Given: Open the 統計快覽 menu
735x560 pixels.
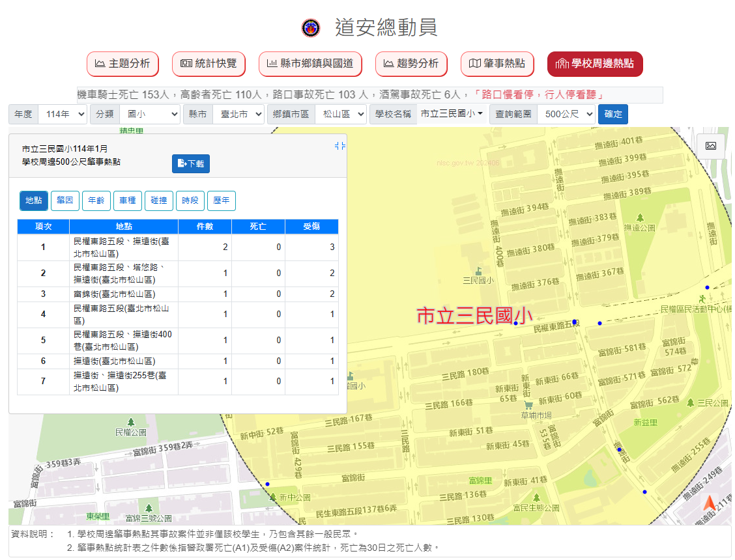Looking at the screenshot, I should click(x=209, y=64).
